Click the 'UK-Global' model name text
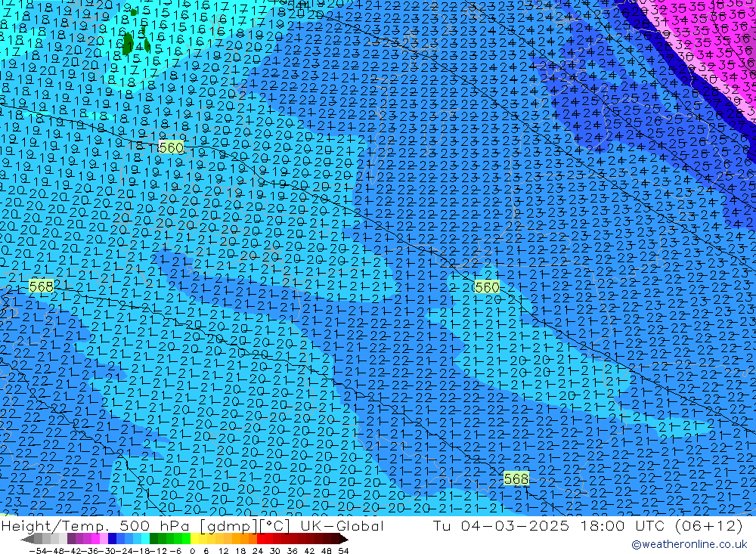Screen dimensions: 756x554 click(342, 526)
